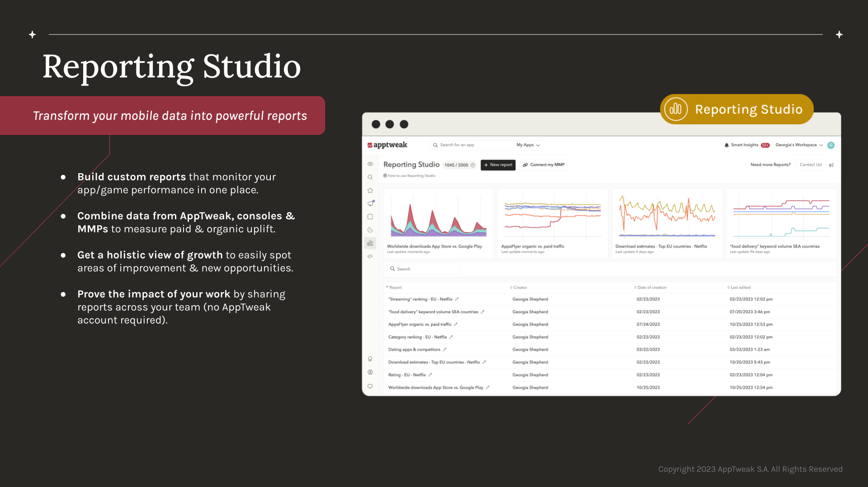Sort table by Creator column
The image size is (868, 487).
pos(519,288)
